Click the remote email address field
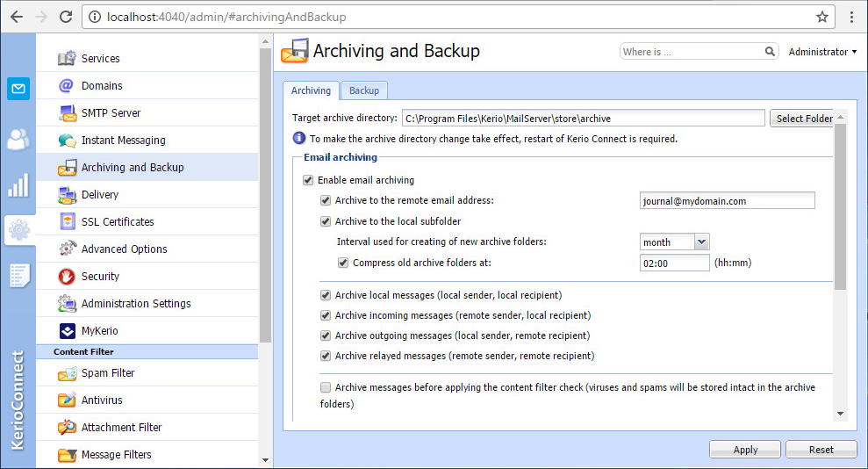The width and height of the screenshot is (868, 469). tap(727, 201)
